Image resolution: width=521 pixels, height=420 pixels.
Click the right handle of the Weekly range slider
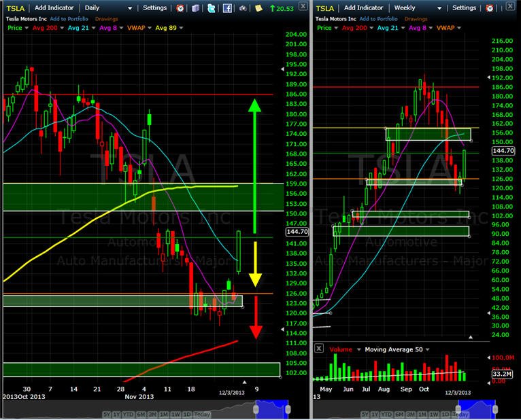point(495,409)
